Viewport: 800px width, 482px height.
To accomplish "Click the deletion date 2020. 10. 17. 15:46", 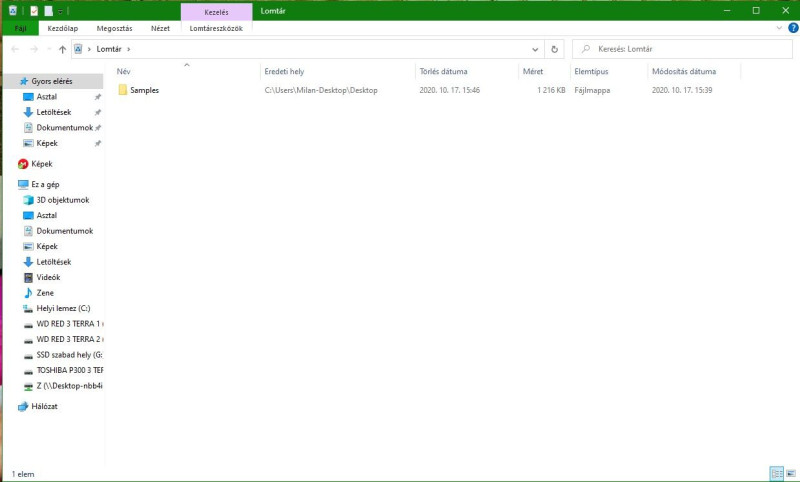I will click(449, 90).
